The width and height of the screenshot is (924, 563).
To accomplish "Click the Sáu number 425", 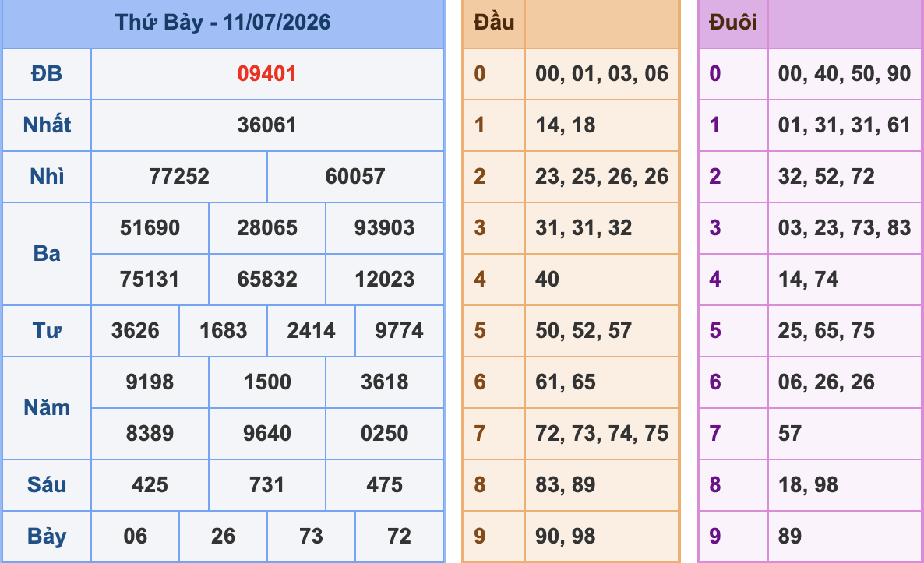I will pyautogui.click(x=150, y=484).
